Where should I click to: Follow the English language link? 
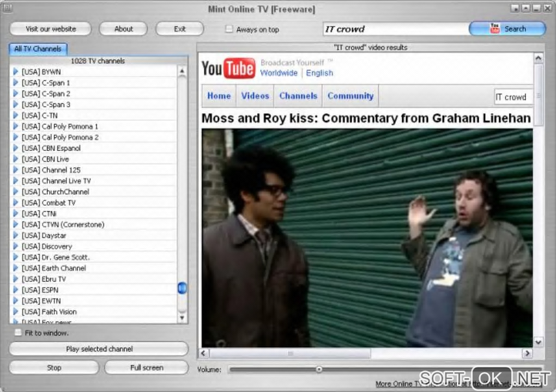coord(319,73)
